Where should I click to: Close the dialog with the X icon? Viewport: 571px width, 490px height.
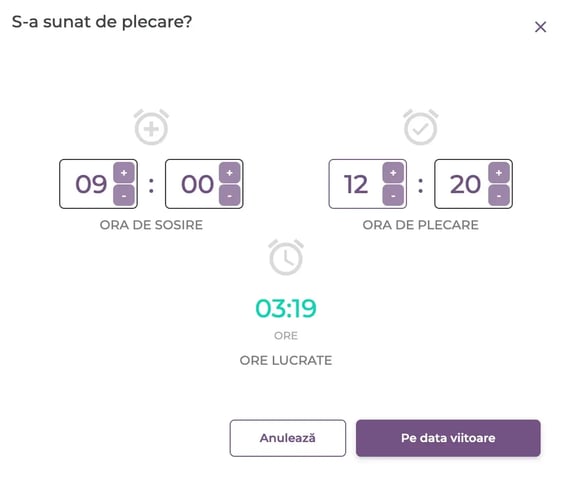pos(540,27)
